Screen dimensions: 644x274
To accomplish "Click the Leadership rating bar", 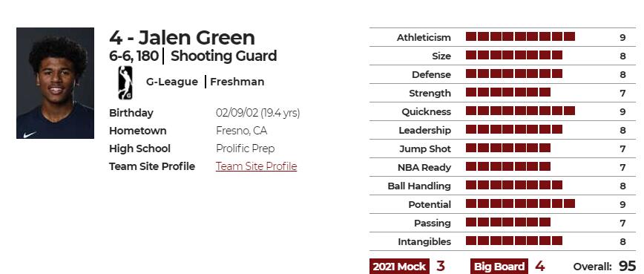I will click(514, 129).
